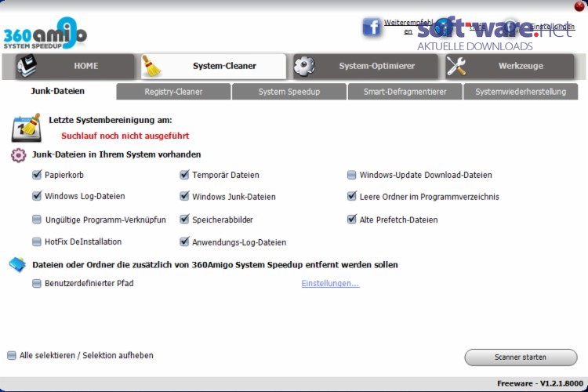The width and height of the screenshot is (588, 392).
Task: Click the Facebook share icon
Action: click(372, 27)
